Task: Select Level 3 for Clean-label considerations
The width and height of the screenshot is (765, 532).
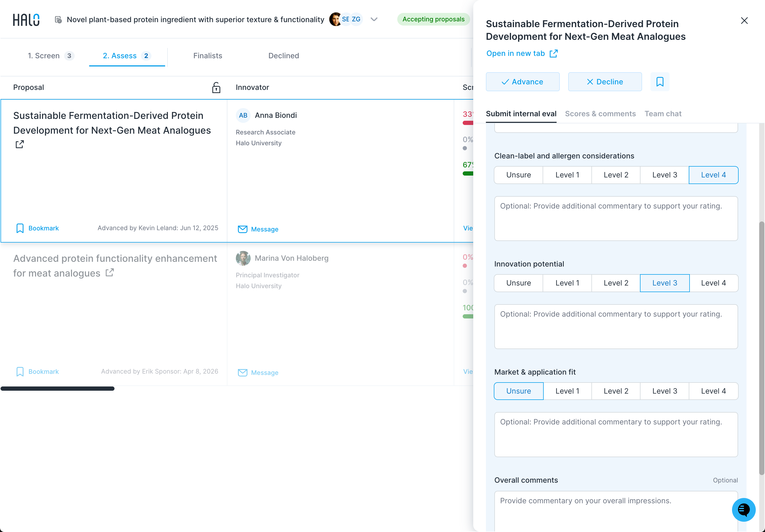Action: tap(664, 175)
